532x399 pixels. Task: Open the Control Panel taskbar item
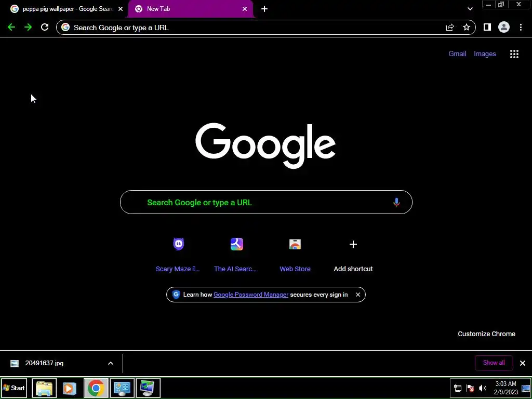(x=122, y=388)
